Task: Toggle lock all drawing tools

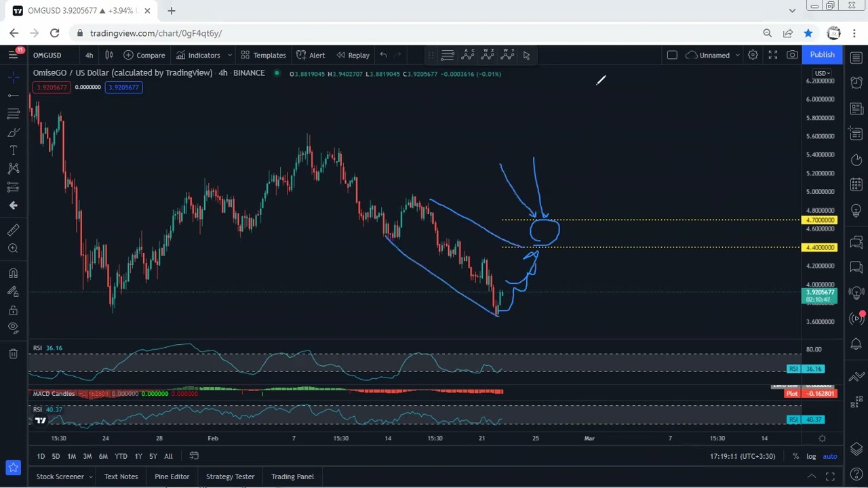Action: (13, 310)
